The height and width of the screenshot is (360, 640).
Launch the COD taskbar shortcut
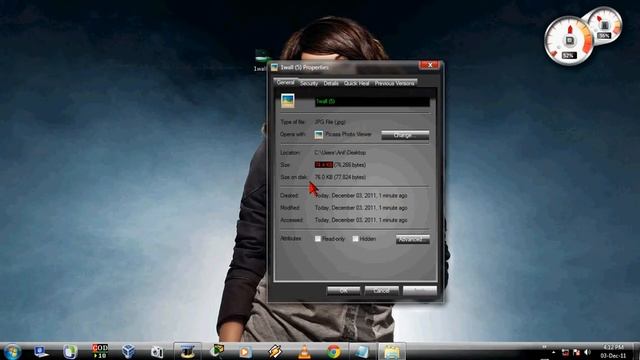pos(100,351)
